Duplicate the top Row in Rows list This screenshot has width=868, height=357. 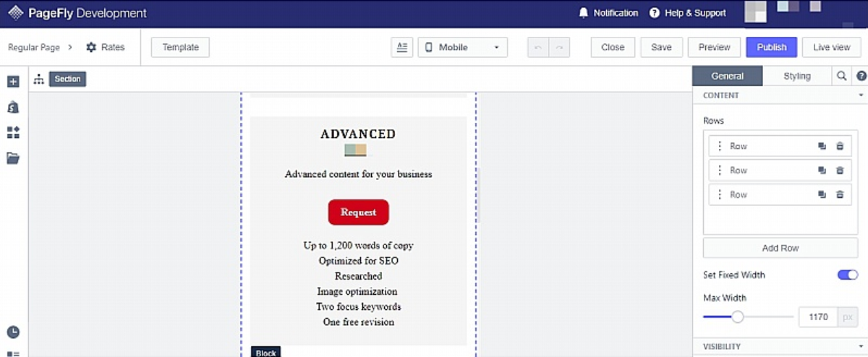point(822,146)
